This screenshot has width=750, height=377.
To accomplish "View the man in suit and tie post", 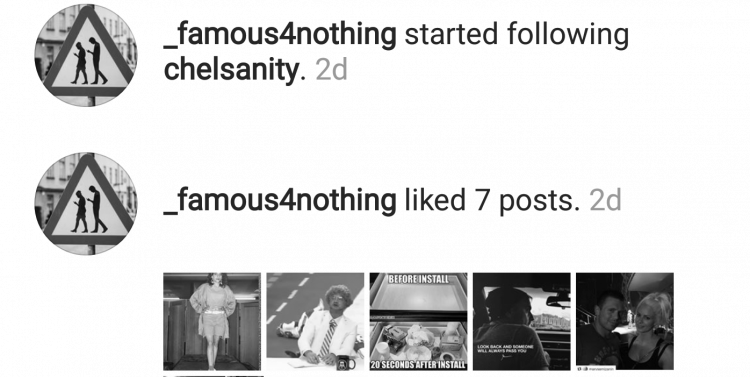I will click(x=315, y=322).
